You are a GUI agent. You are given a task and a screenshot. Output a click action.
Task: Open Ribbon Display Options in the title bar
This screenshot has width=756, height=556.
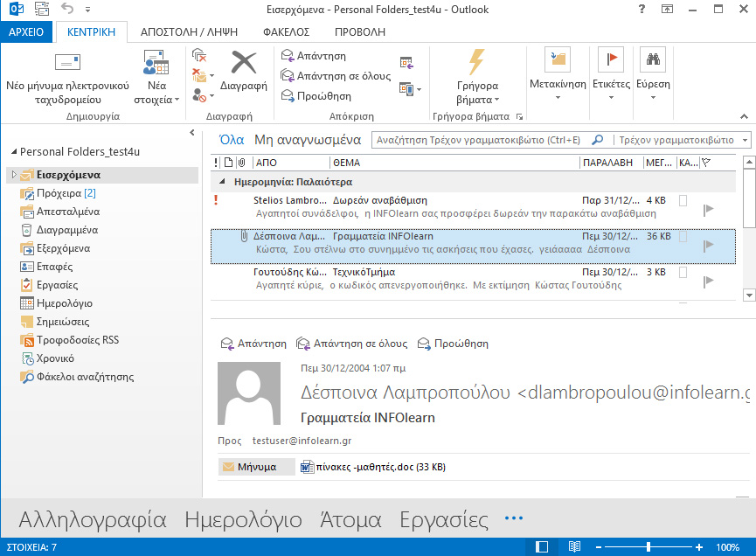[667, 9]
